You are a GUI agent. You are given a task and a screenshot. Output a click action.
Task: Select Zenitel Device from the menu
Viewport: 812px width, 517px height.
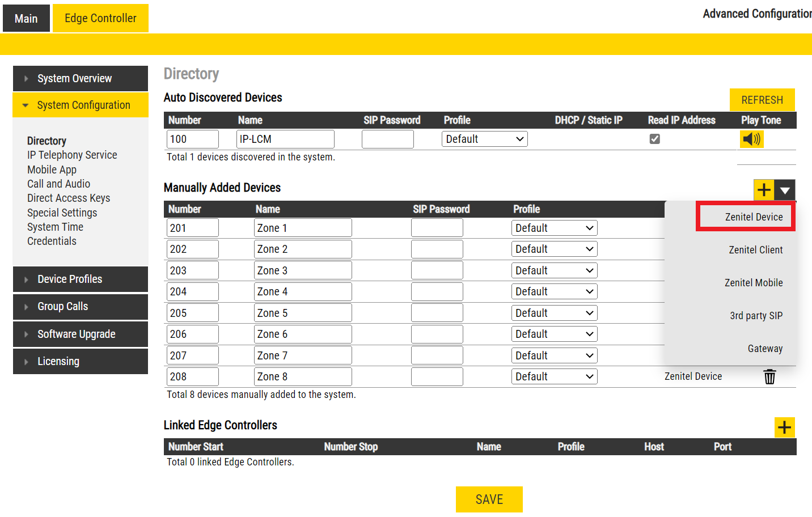[x=753, y=217]
